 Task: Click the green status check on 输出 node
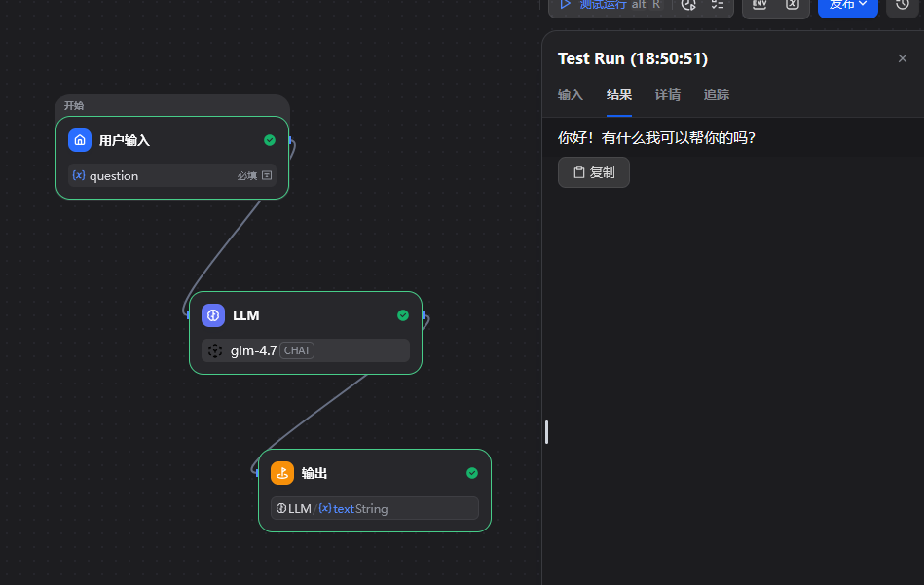click(x=472, y=473)
